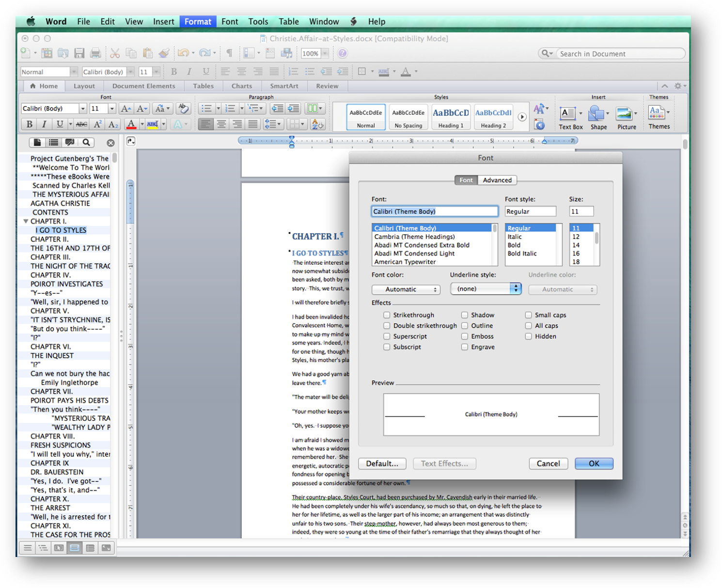
Task: Open the Underline style dropdown
Action: click(486, 289)
